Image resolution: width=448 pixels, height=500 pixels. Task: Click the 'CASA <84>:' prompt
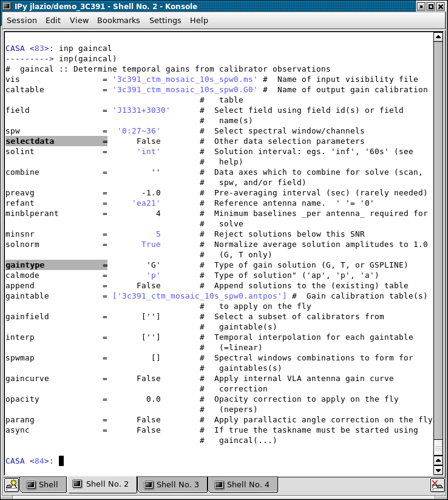(x=29, y=461)
